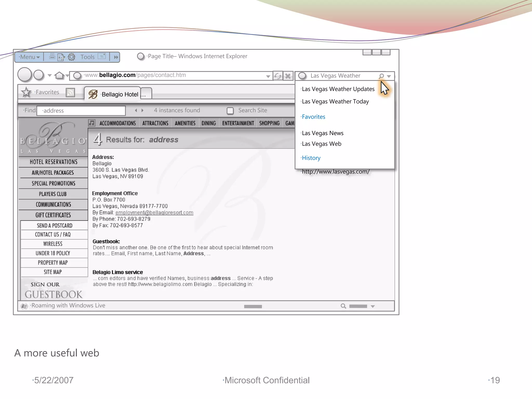Image resolution: width=532 pixels, height=399 pixels.
Task: Click Players Club sidebar link
Action: 53,194
